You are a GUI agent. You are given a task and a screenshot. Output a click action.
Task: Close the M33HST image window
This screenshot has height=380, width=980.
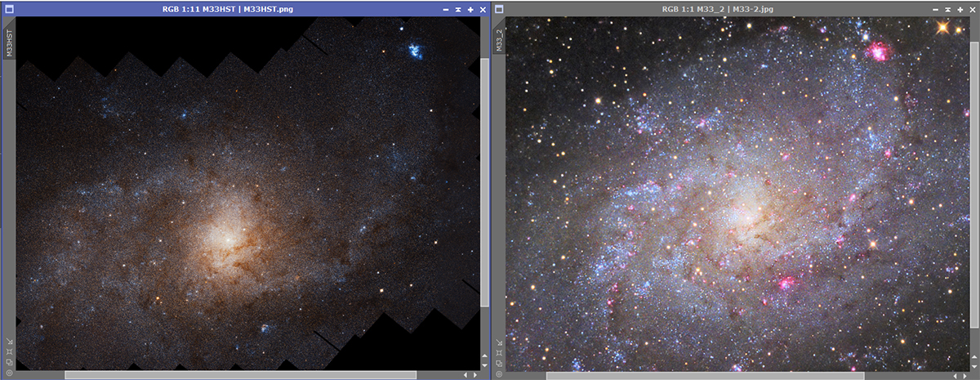tap(483, 9)
